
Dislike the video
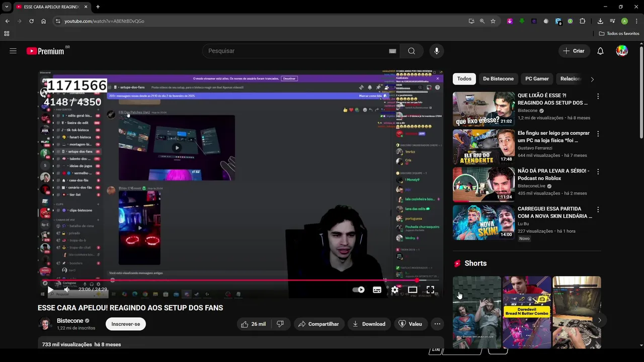(x=280, y=324)
